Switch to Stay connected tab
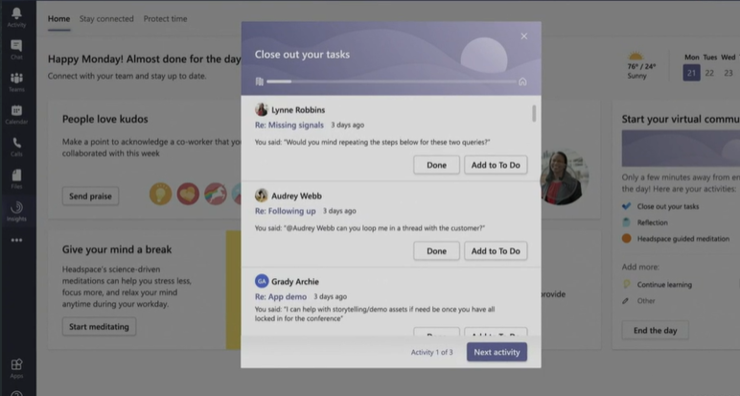 106,19
